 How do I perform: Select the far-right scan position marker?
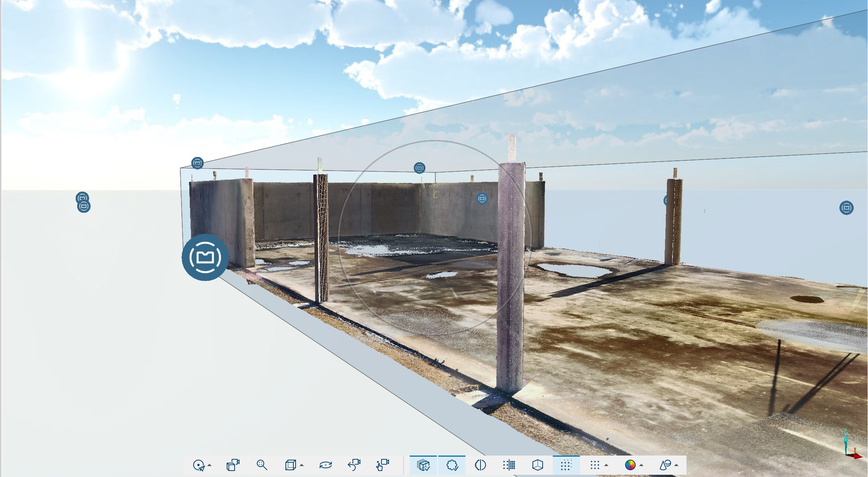click(846, 208)
